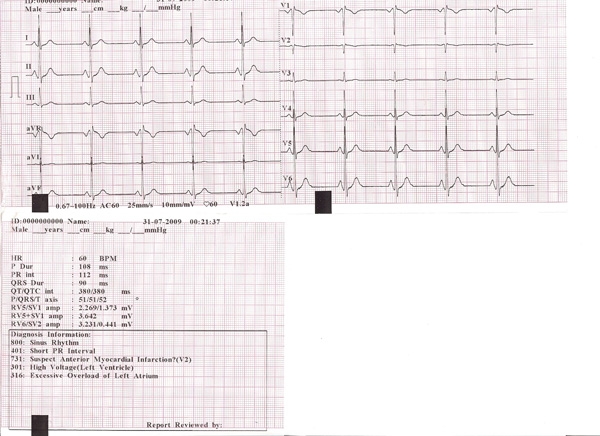
Task: Click the V4 lead label
Action: point(287,108)
